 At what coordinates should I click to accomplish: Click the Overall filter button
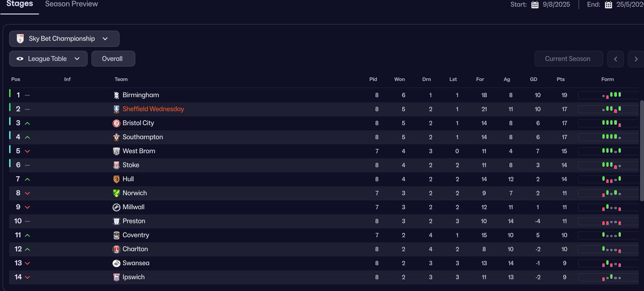(x=113, y=59)
